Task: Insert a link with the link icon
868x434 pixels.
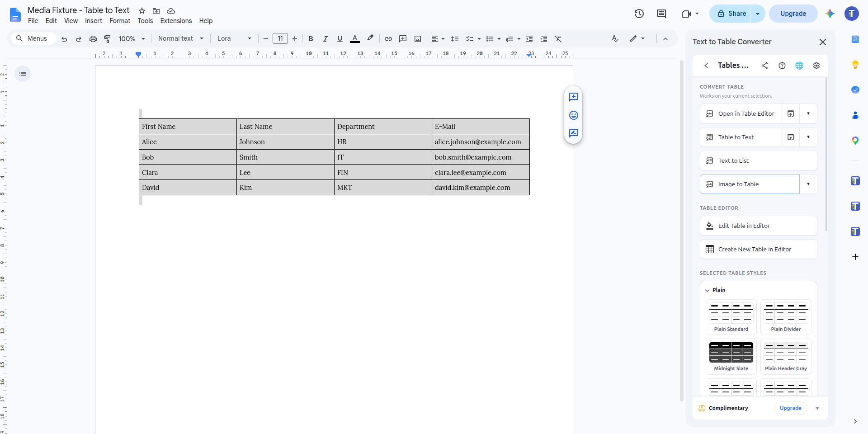Action: point(388,39)
